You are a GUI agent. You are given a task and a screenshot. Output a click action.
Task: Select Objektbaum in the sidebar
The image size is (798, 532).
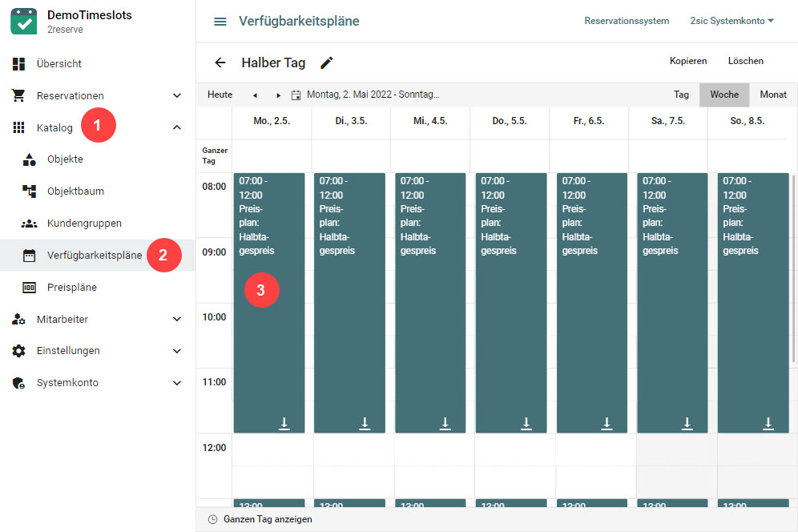pyautogui.click(x=75, y=191)
